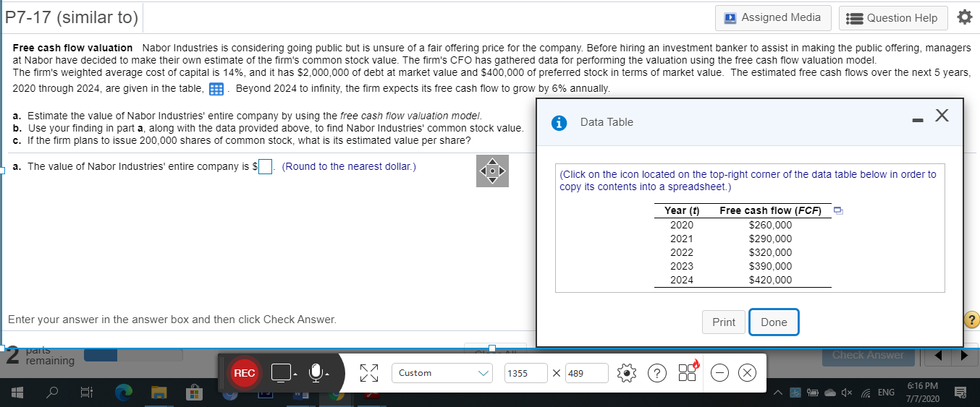Viewport: 980px width, 407px height.
Task: Open the Custom size preset dropdown
Action: (443, 373)
